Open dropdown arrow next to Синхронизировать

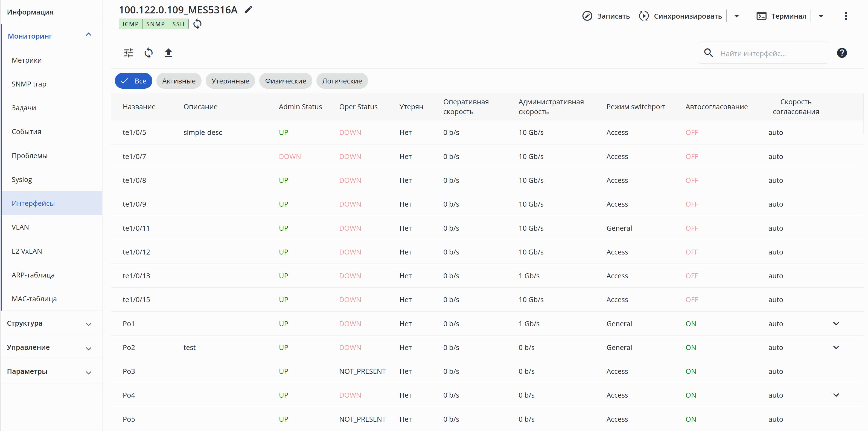[x=736, y=16]
